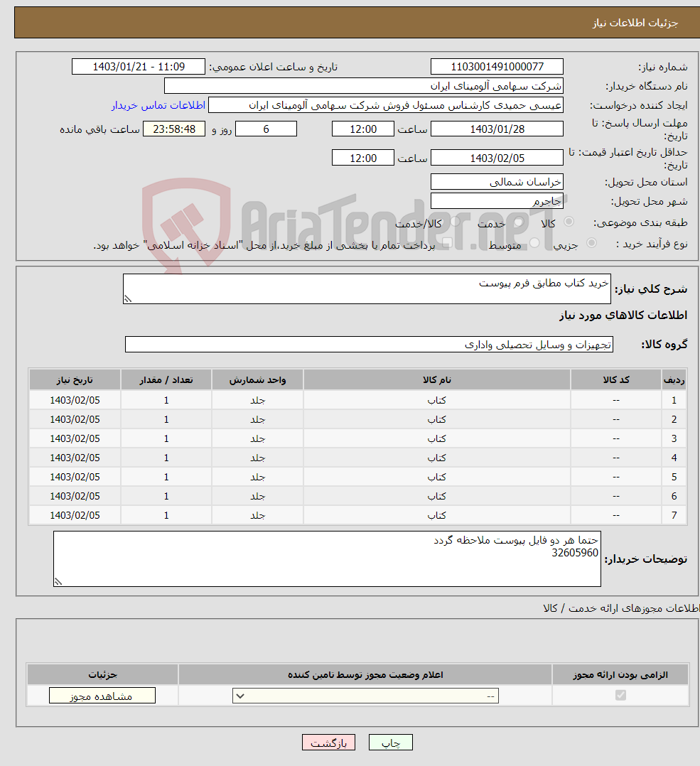Click the نام کالا column header
This screenshot has height=766, width=700.
(x=437, y=379)
